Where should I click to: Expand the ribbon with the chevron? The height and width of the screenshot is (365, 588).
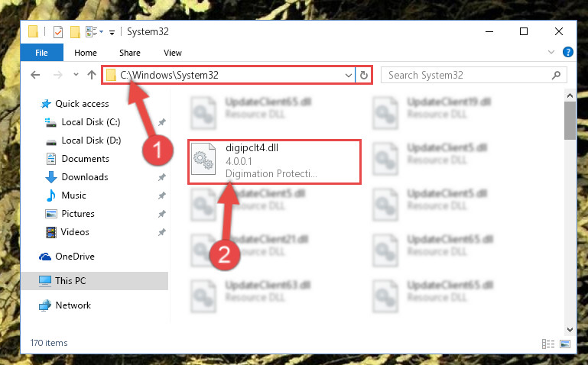[x=551, y=52]
